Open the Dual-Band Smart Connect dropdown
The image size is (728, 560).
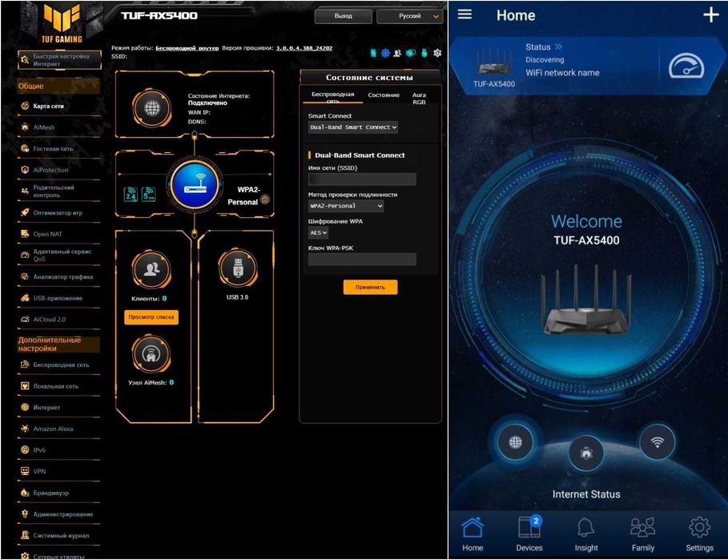[353, 127]
